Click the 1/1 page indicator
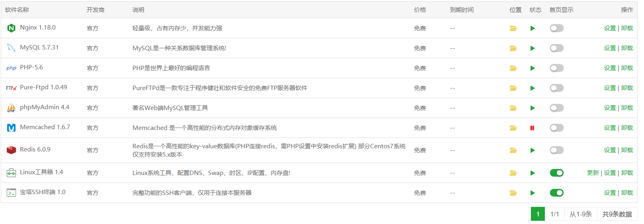The image size is (644, 224). (555, 214)
